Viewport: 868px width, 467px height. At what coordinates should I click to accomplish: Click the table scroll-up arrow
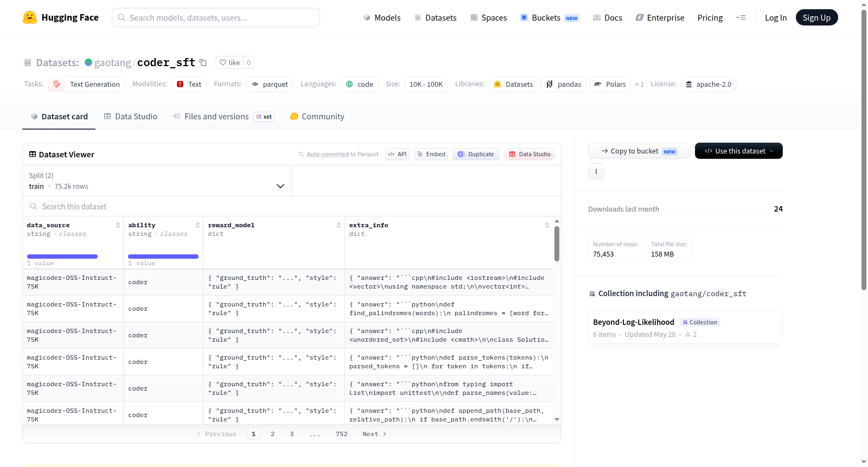pos(557,221)
